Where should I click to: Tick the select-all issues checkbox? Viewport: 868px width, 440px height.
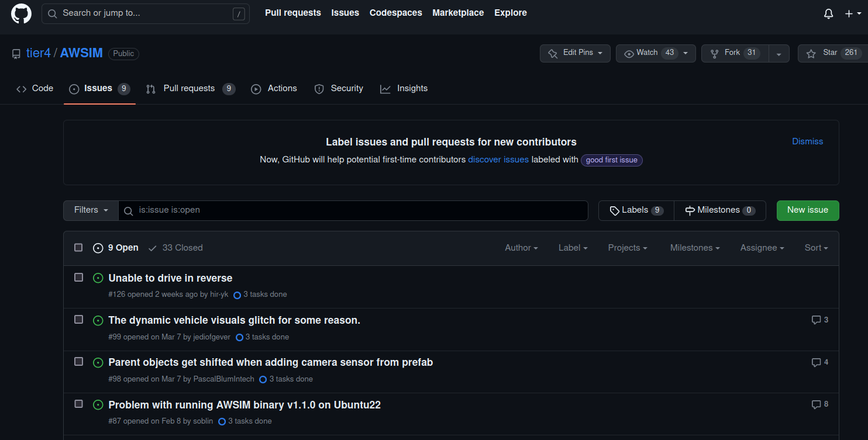click(78, 248)
